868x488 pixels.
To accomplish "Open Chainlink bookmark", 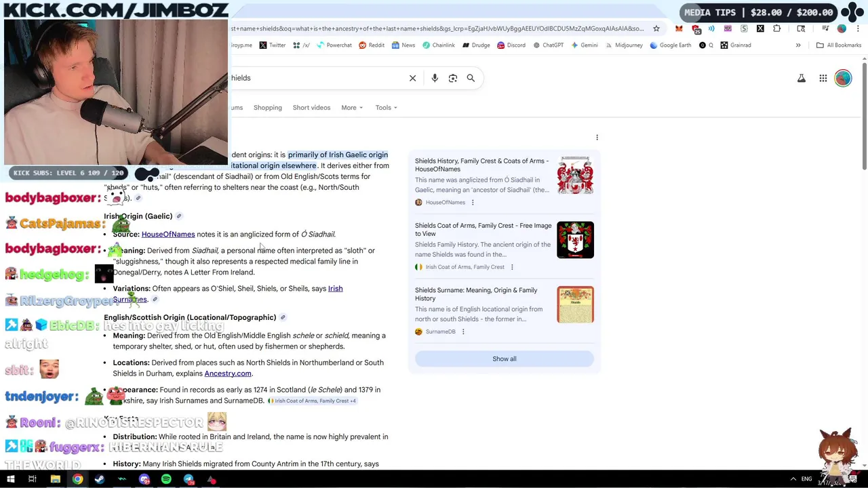I will click(438, 45).
